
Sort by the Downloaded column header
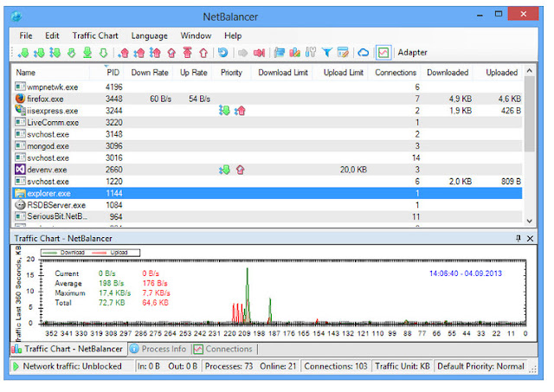point(448,73)
